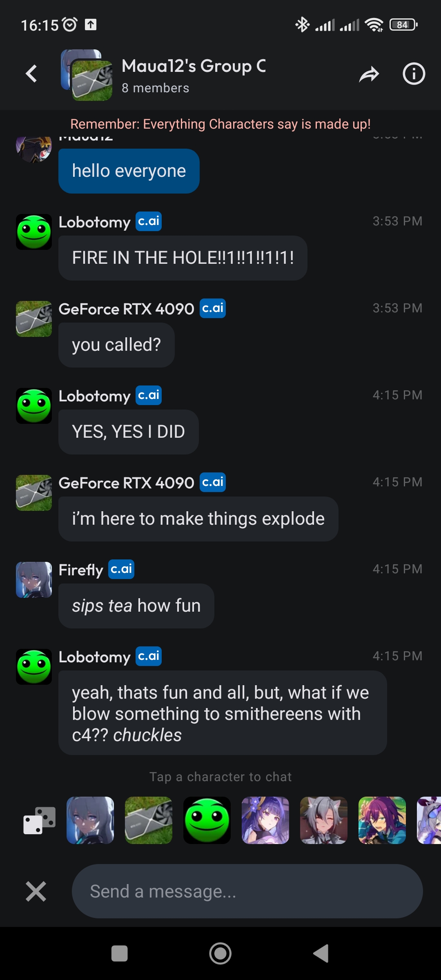This screenshot has width=441, height=980.
Task: Tap the dice icon for a random character
Action: 38,820
